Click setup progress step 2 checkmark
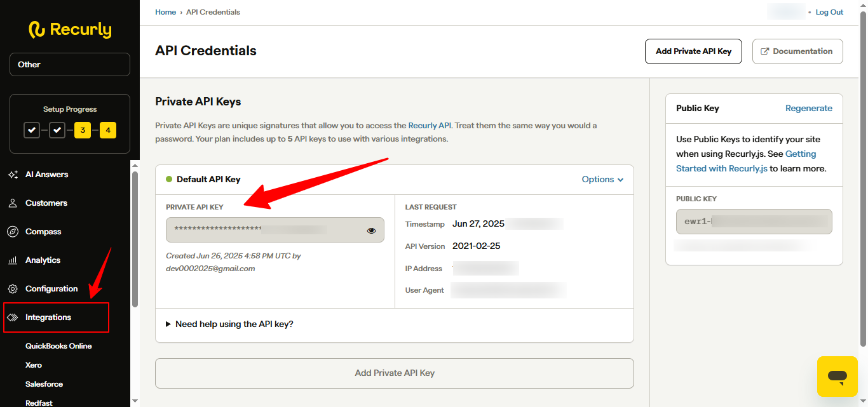Image resolution: width=868 pixels, height=407 pixels. (57, 130)
